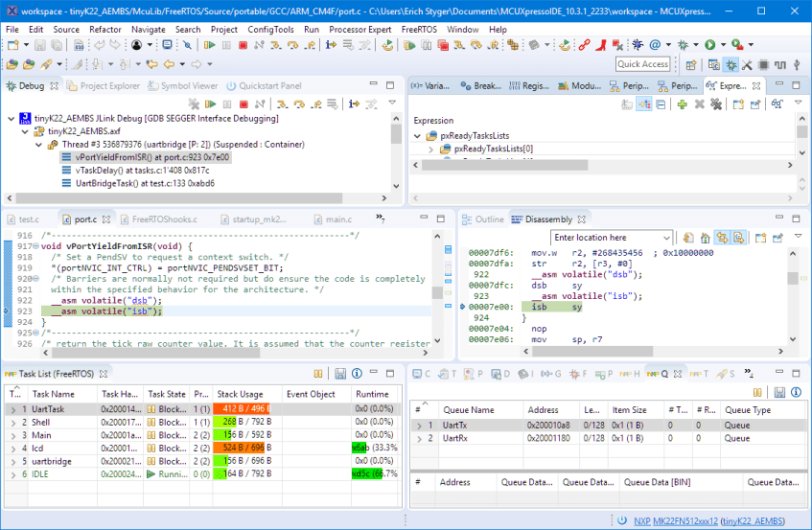Click the Debug view horizontal scrollbar
The height and width of the screenshot is (530, 812).
click(x=179, y=198)
